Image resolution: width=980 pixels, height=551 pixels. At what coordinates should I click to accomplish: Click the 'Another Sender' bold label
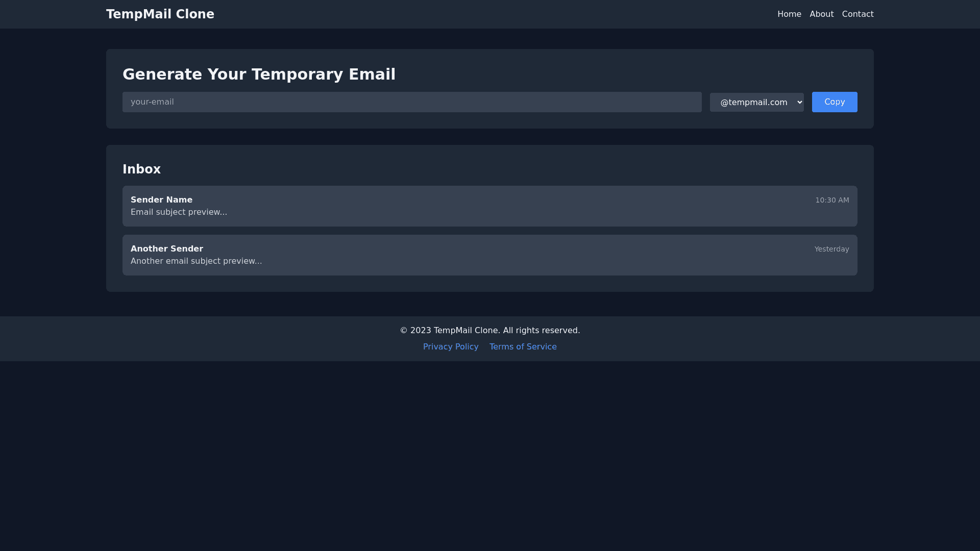click(166, 249)
